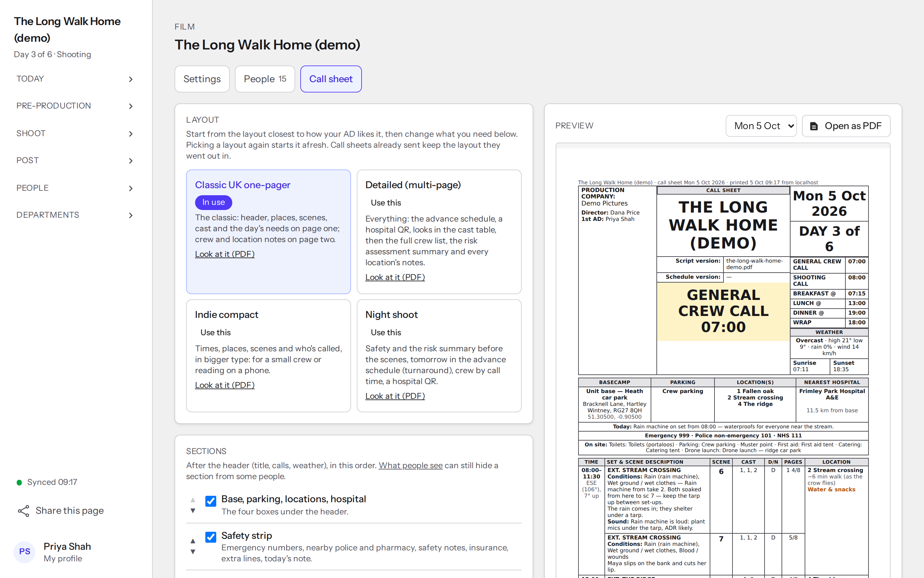Viewport: 924px width, 578px height.
Task: Move Safety strip section up arrow
Action: 193,541
